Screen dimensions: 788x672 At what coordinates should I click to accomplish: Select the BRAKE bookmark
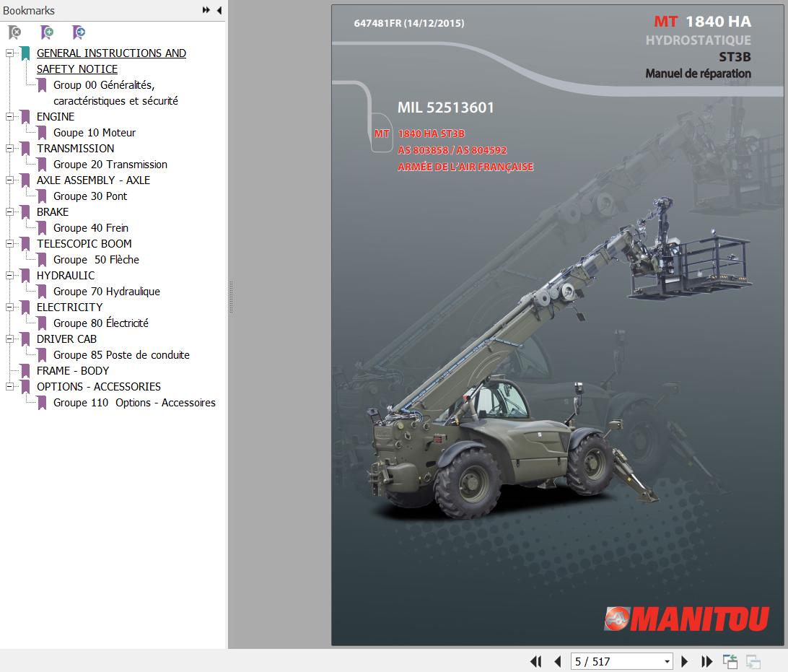tap(52, 211)
